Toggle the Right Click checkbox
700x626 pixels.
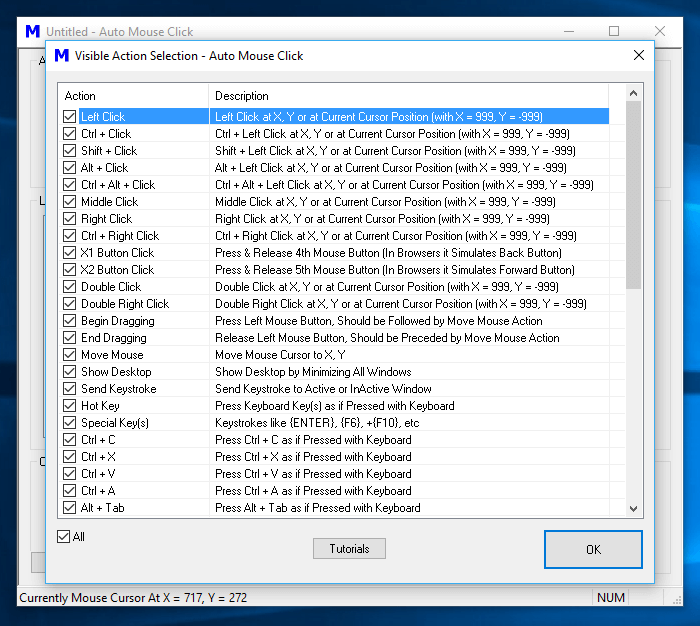pyautogui.click(x=69, y=218)
